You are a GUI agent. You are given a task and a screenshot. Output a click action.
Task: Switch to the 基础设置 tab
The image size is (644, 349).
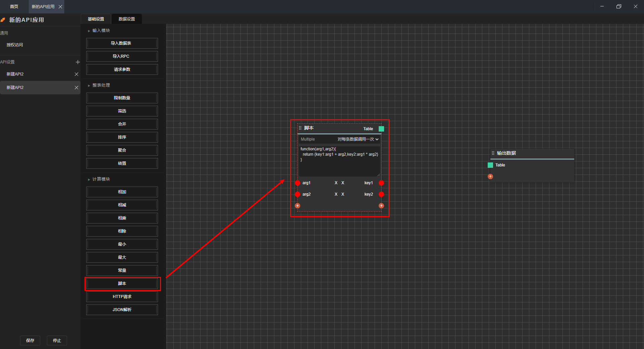[96, 19]
